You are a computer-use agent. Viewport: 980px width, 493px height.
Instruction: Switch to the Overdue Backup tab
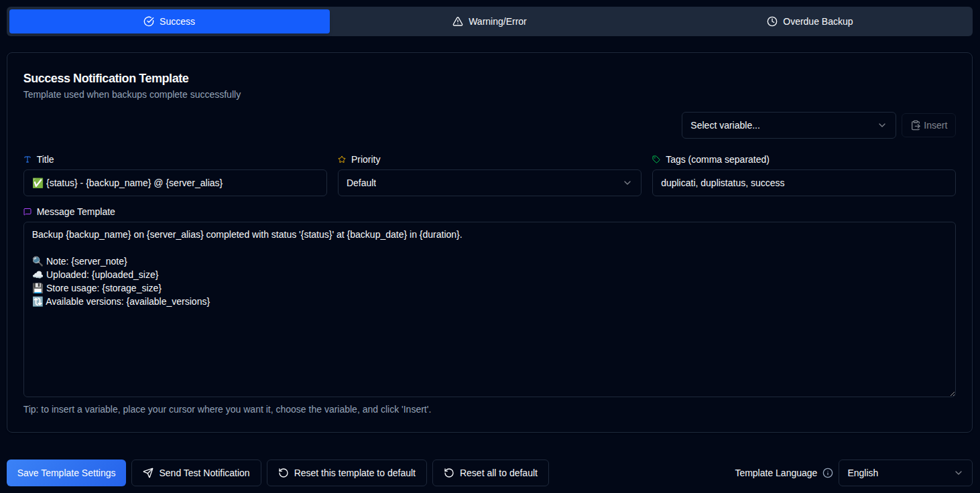[810, 21]
